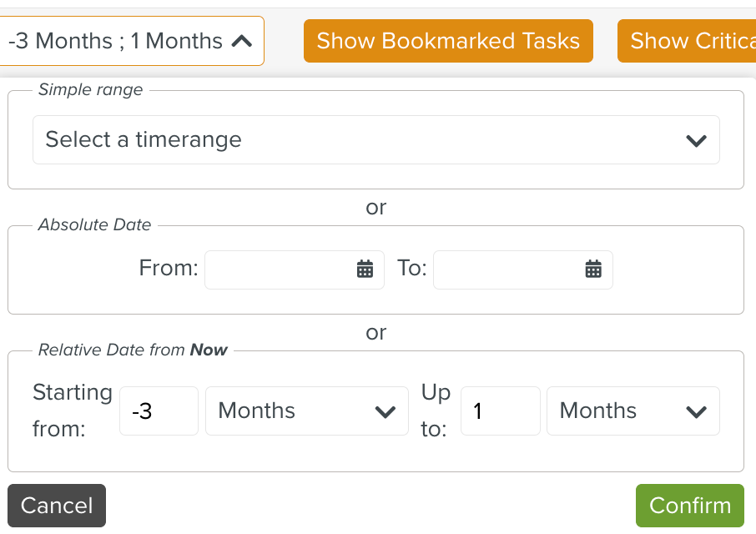The width and height of the screenshot is (756, 534).
Task: Click the chevron arrow in 'Select a timerange'
Action: 696,140
